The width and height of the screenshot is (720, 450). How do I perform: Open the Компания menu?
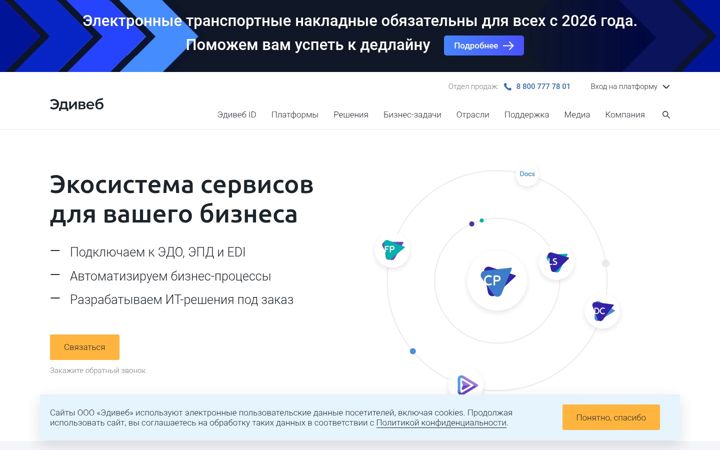[624, 115]
